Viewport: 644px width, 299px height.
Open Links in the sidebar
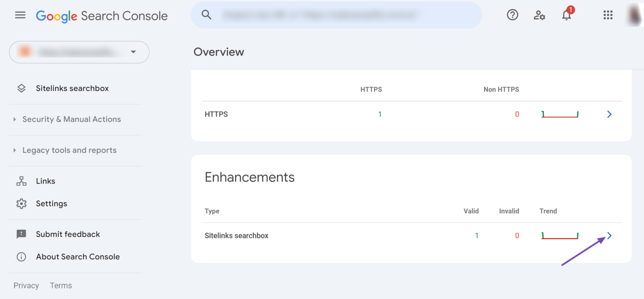(x=46, y=181)
